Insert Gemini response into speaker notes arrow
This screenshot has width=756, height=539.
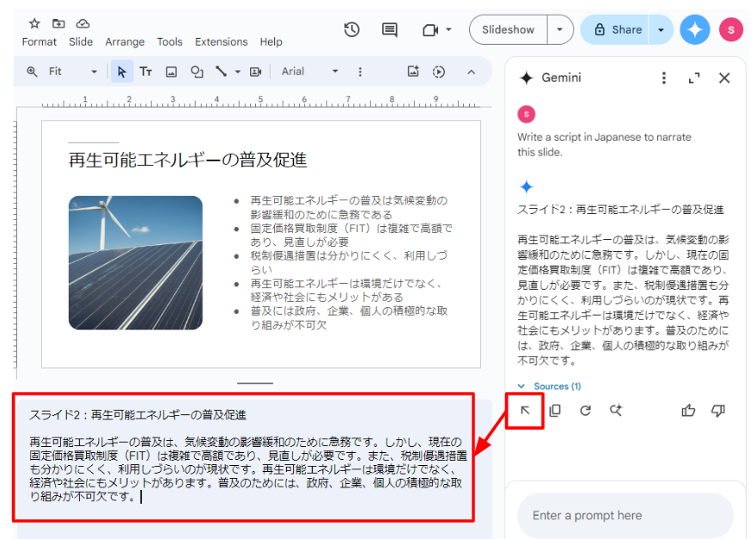(x=525, y=411)
